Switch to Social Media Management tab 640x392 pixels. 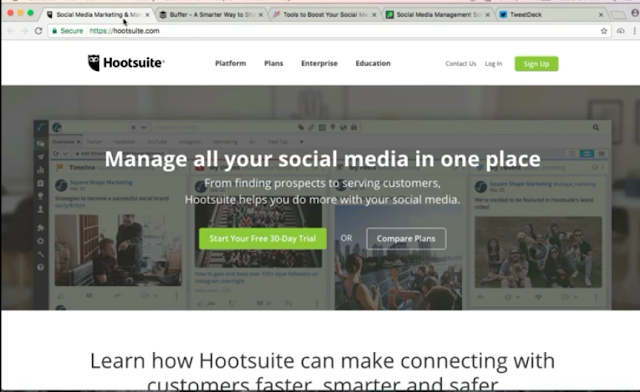[x=438, y=15]
